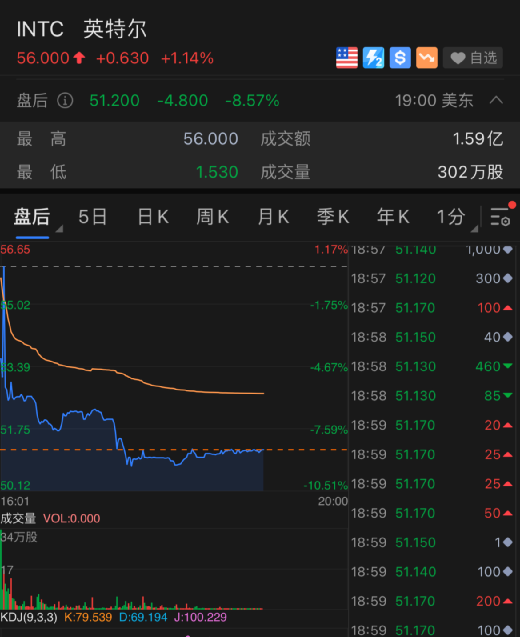The height and width of the screenshot is (637, 520).
Task: Add INTC to 自选 watchlist
Action: coord(473,58)
